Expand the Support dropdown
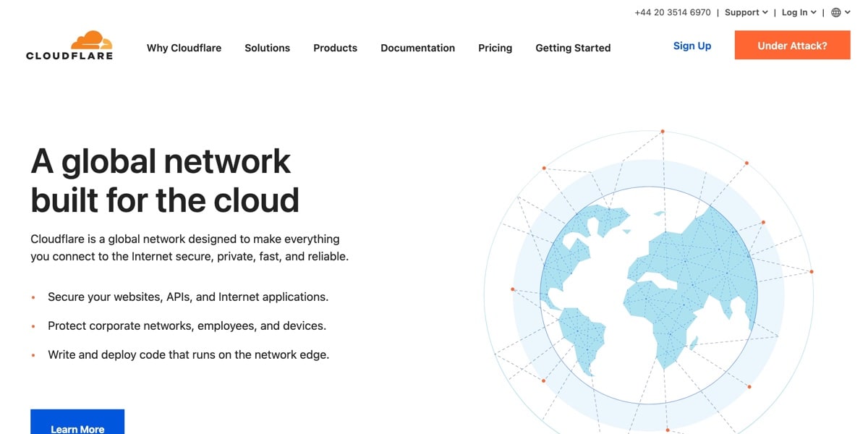Screen dimensions: 868x434 pos(746,12)
